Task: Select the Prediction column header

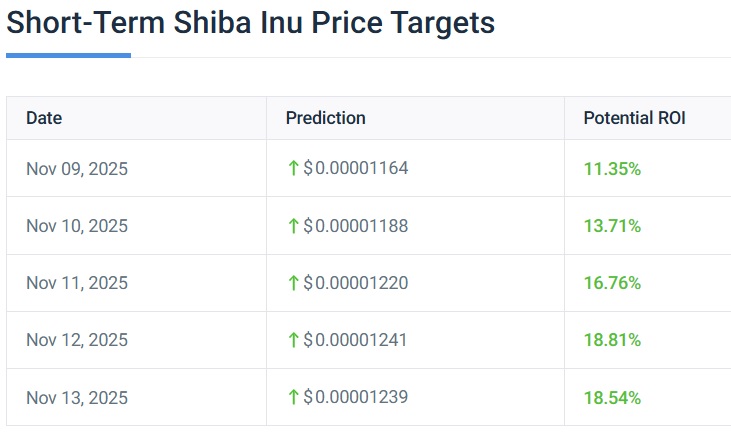Action: coord(325,118)
